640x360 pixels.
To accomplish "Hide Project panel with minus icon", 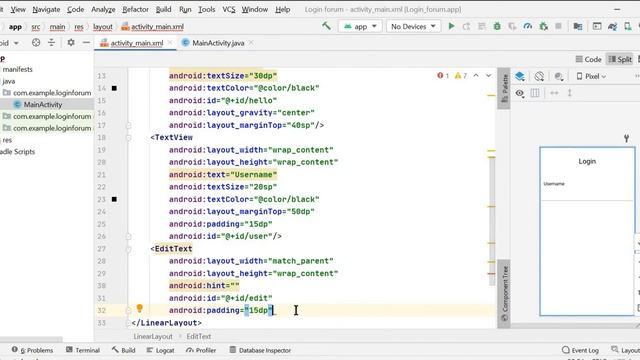I will 86,42.
